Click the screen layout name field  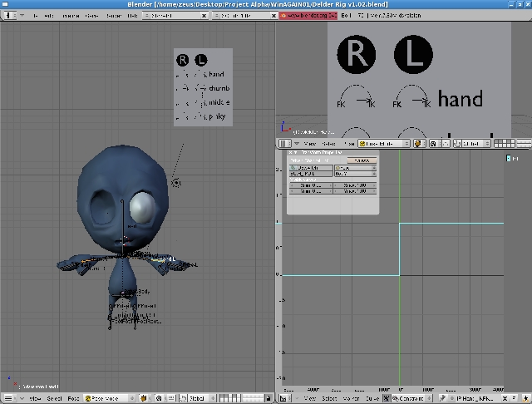(x=175, y=16)
